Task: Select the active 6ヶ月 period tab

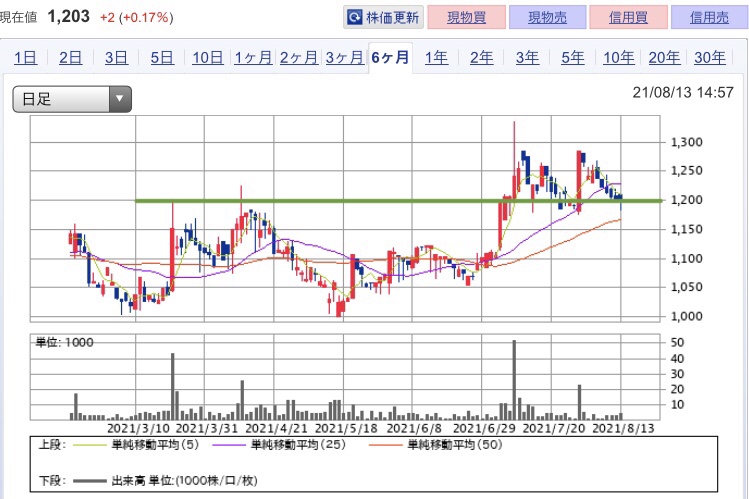Action: tap(390, 58)
